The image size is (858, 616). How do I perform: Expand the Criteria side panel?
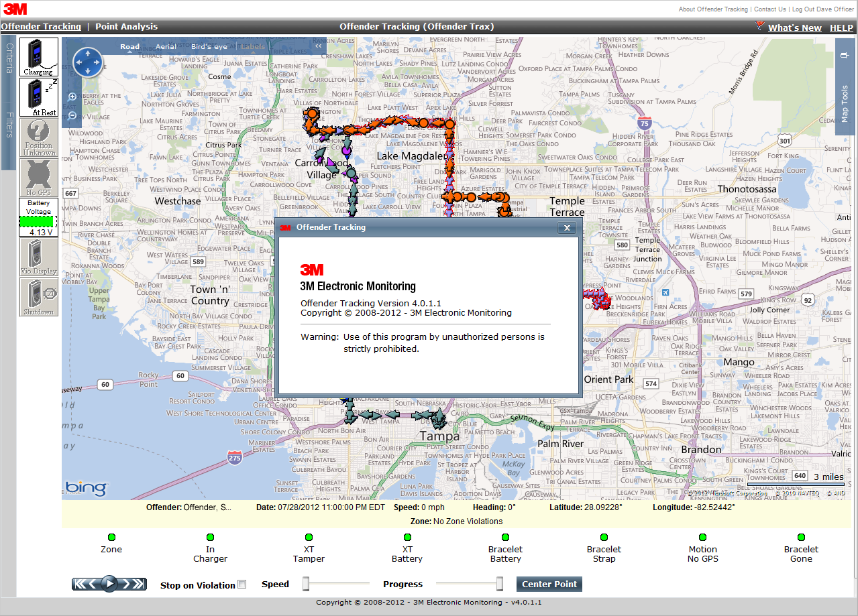[9, 59]
